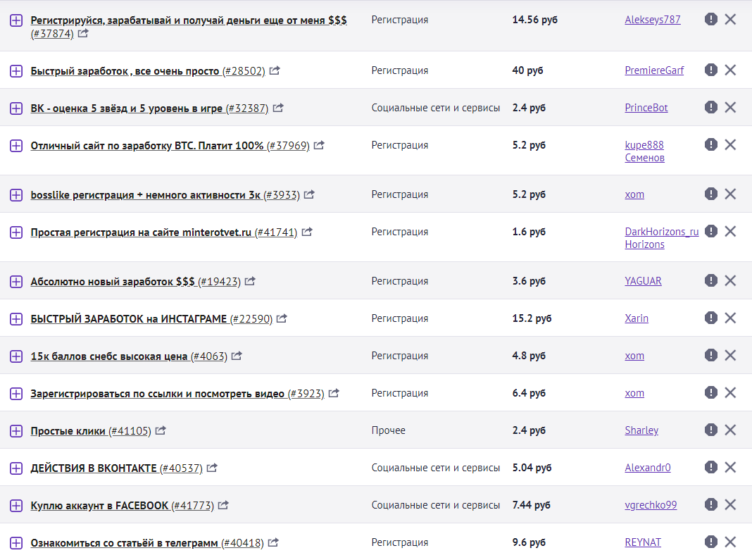Expand the 15к баллов снебс row
The image size is (752, 560).
16,356
